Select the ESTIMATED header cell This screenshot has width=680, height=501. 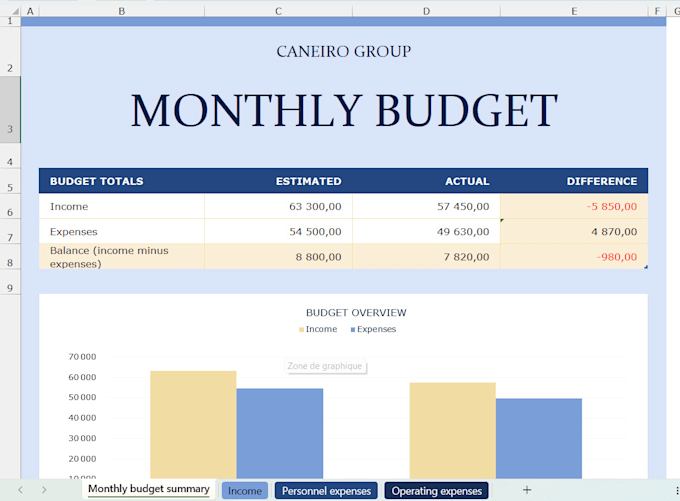pos(278,181)
